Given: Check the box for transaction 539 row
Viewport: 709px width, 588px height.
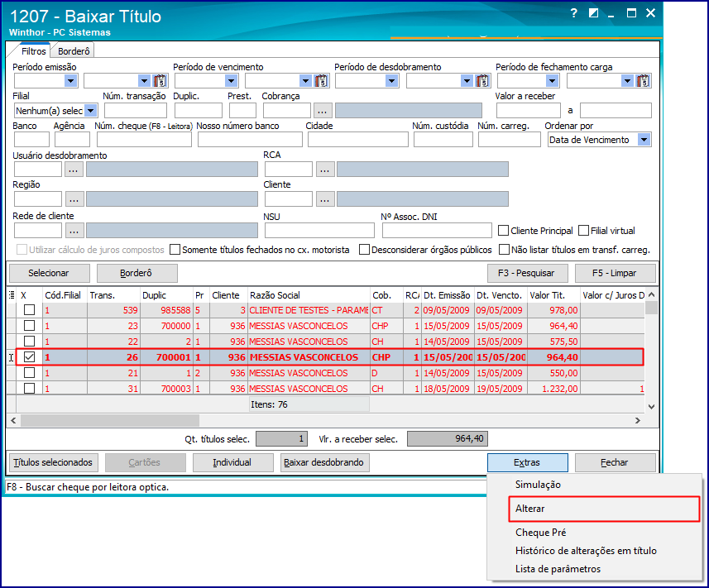Looking at the screenshot, I should [30, 310].
